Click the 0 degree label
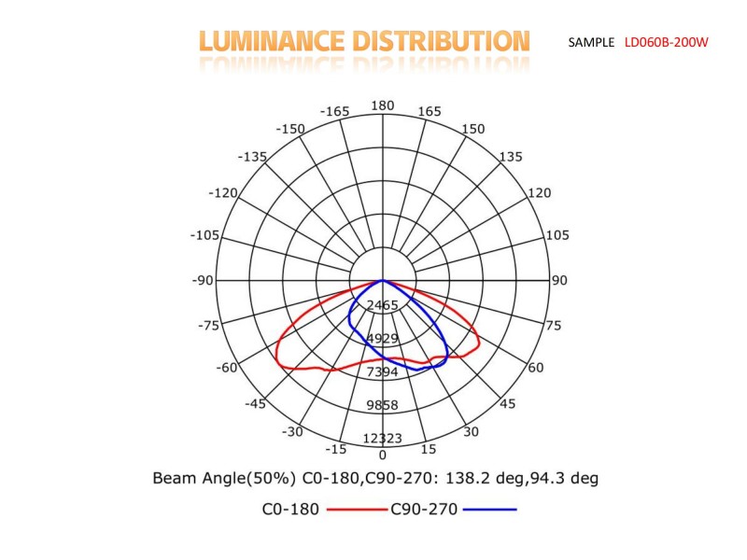 coord(382,455)
